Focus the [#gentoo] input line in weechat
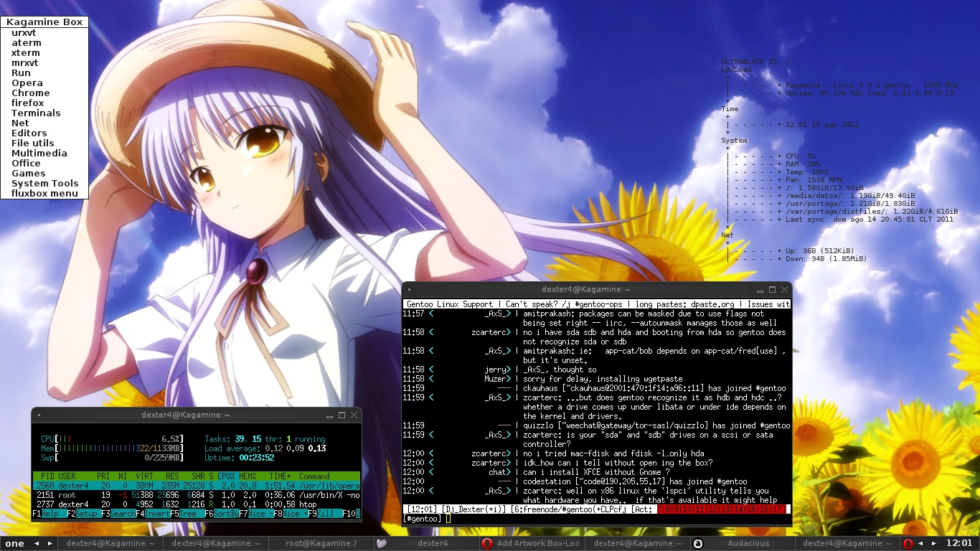980x551 pixels. pyautogui.click(x=596, y=519)
